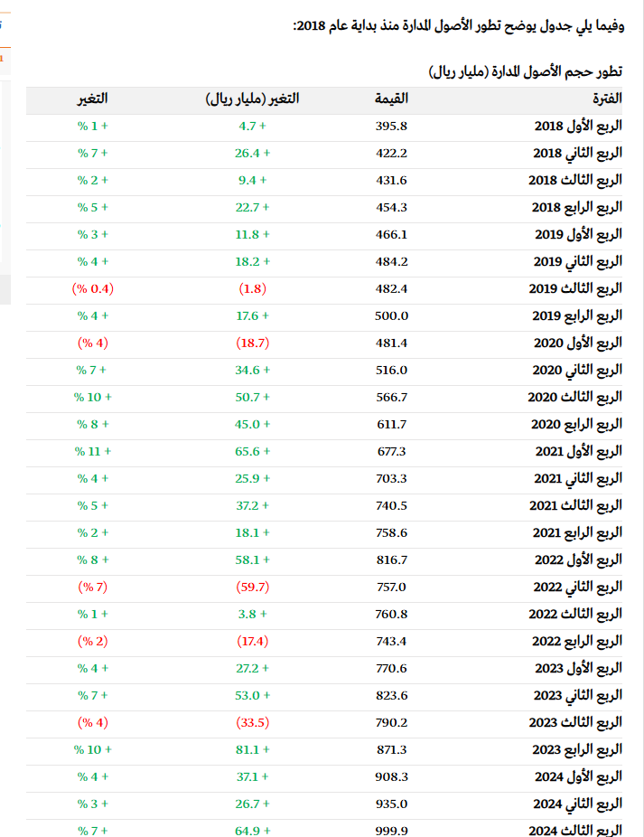This screenshot has width=644, height=837.
Task: Click the القيمة column header
Action: pyautogui.click(x=391, y=99)
